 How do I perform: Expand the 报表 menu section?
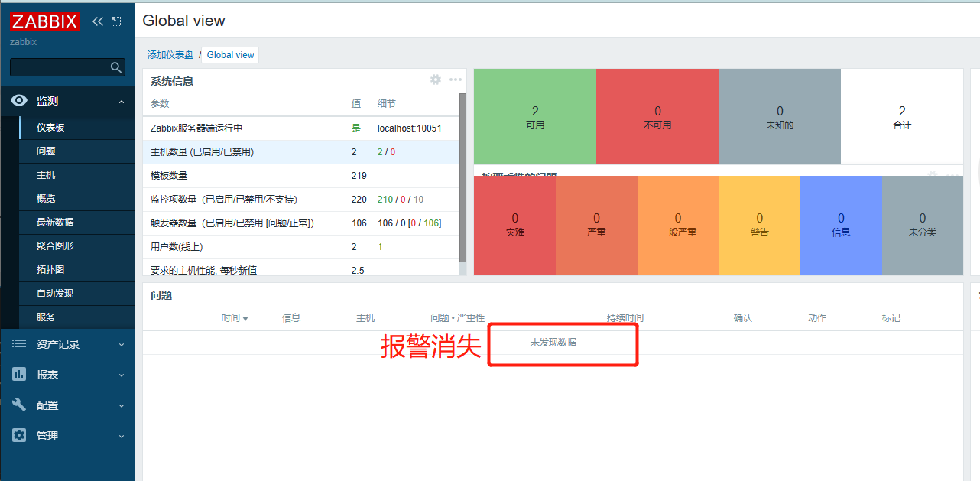click(x=121, y=375)
